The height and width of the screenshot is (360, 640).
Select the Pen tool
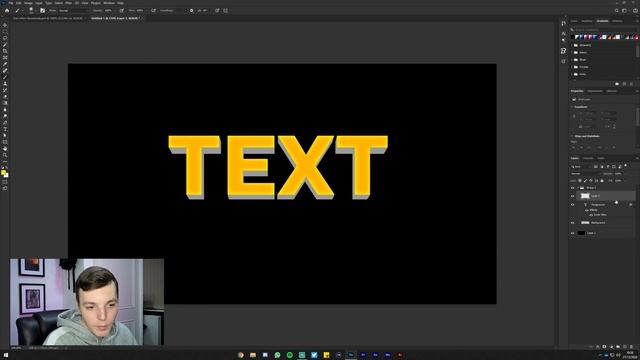point(5,123)
